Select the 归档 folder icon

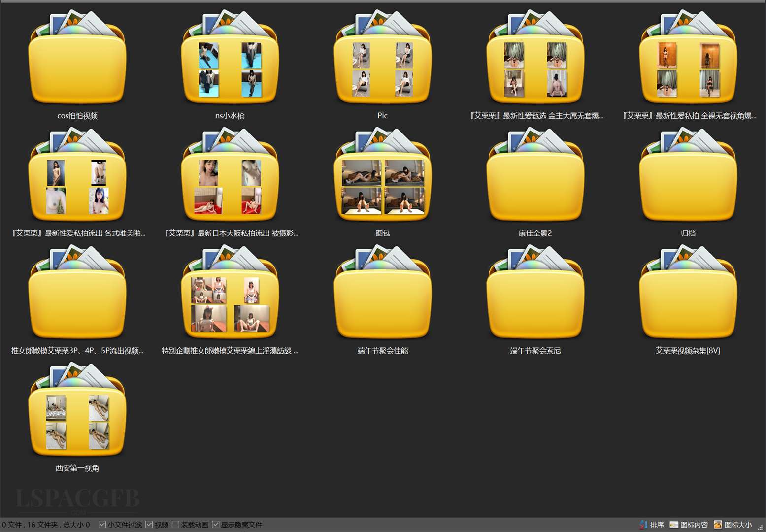coord(688,181)
